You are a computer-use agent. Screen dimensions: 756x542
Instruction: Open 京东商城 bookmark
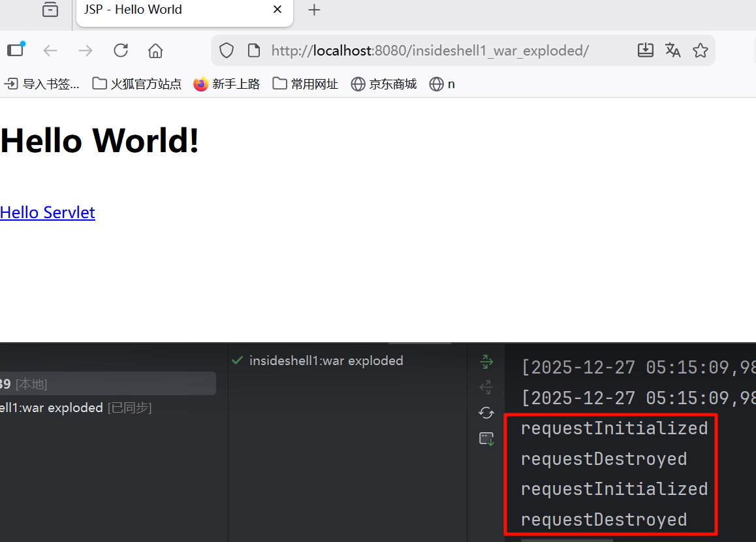click(x=384, y=84)
